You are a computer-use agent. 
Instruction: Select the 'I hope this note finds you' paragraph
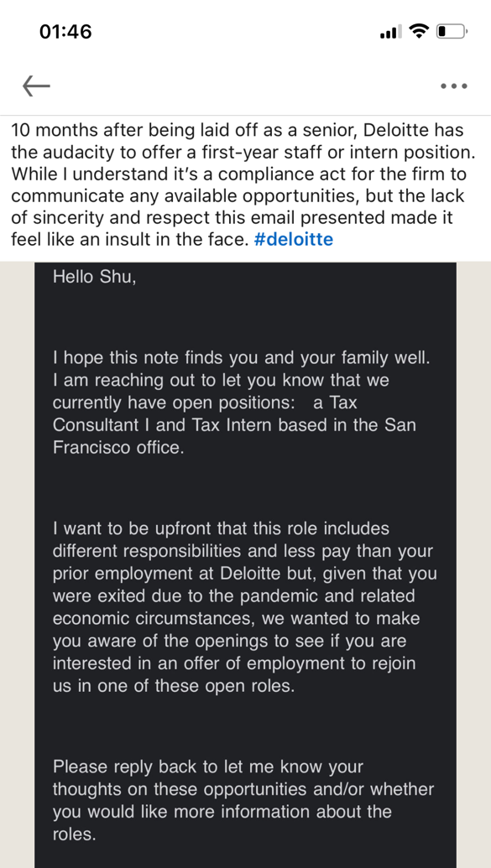[x=241, y=403]
